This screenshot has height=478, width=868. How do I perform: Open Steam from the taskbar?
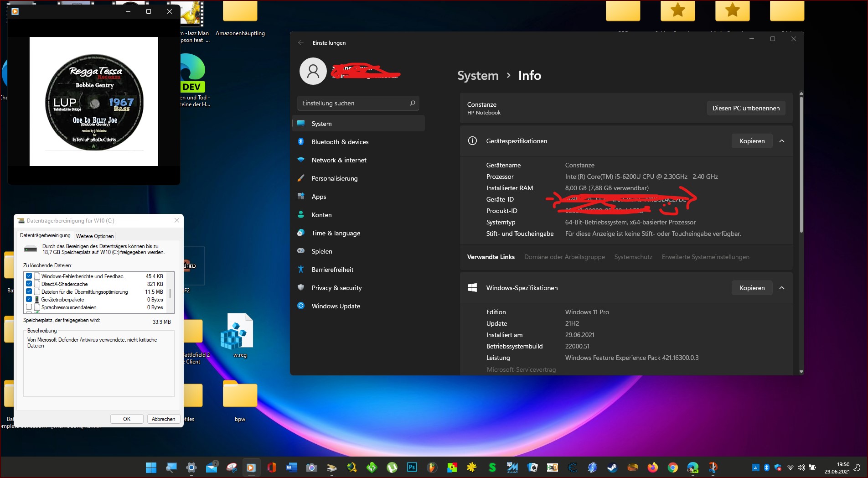click(612, 468)
